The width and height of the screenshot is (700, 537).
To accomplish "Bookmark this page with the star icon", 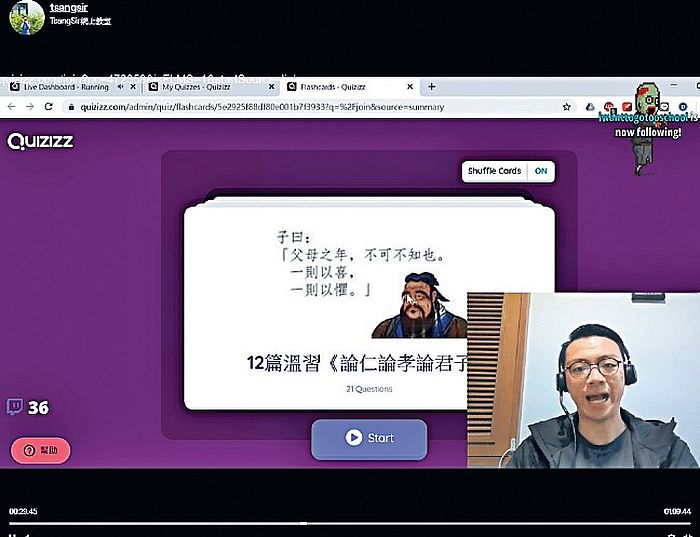I will point(567,107).
